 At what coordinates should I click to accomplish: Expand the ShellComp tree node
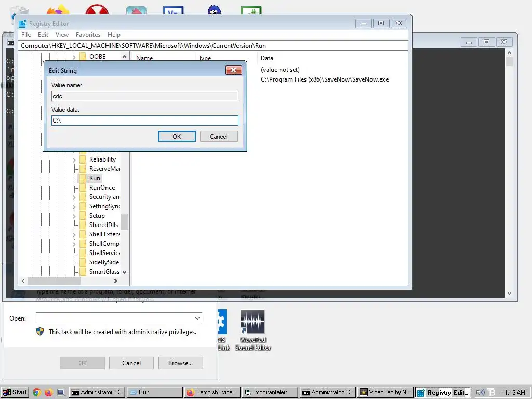(74, 244)
